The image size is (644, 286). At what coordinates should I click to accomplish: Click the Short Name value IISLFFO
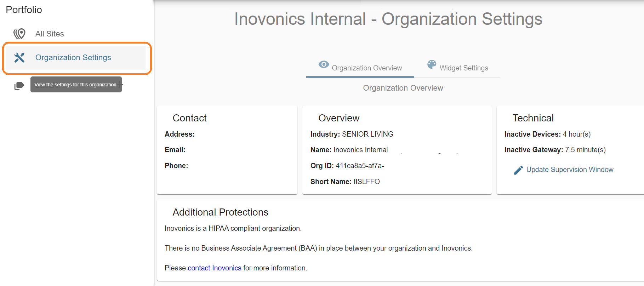click(367, 182)
